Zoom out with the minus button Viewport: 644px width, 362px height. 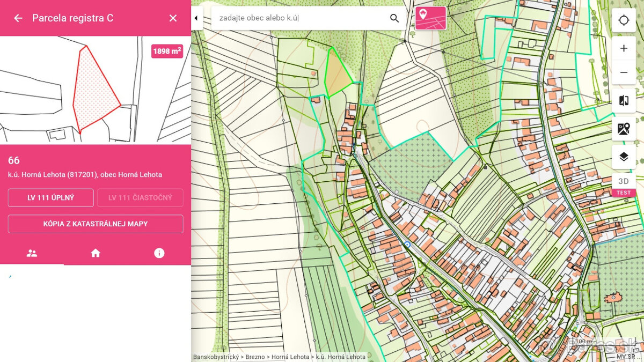tap(624, 72)
